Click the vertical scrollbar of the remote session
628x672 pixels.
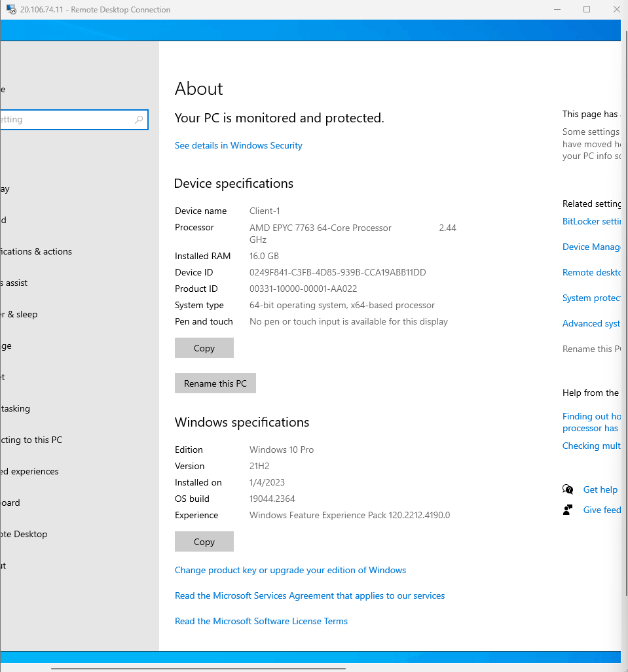tap(625, 313)
